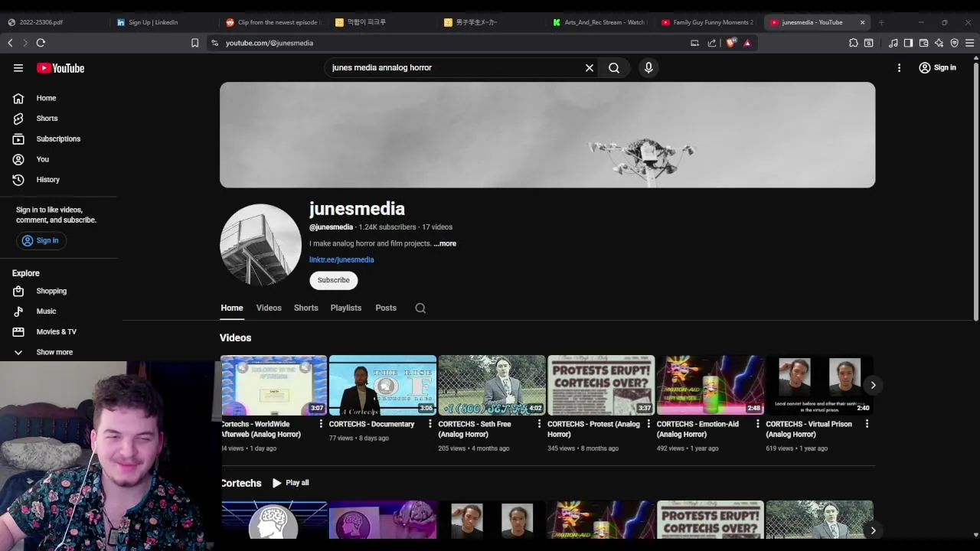Switch to the channel Shorts tab
The height and width of the screenshot is (551, 980).
(x=305, y=308)
